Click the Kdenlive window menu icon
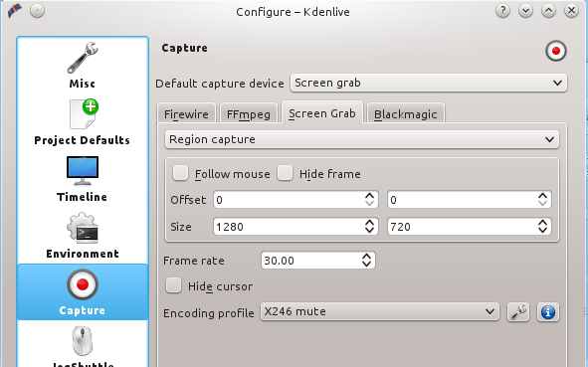The width and height of the screenshot is (588, 367). 15,11
